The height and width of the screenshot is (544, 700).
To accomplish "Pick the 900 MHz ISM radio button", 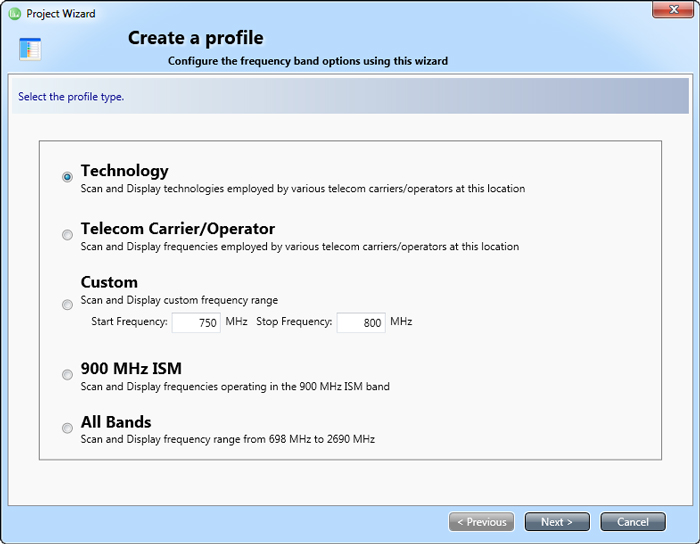I will pos(67,375).
